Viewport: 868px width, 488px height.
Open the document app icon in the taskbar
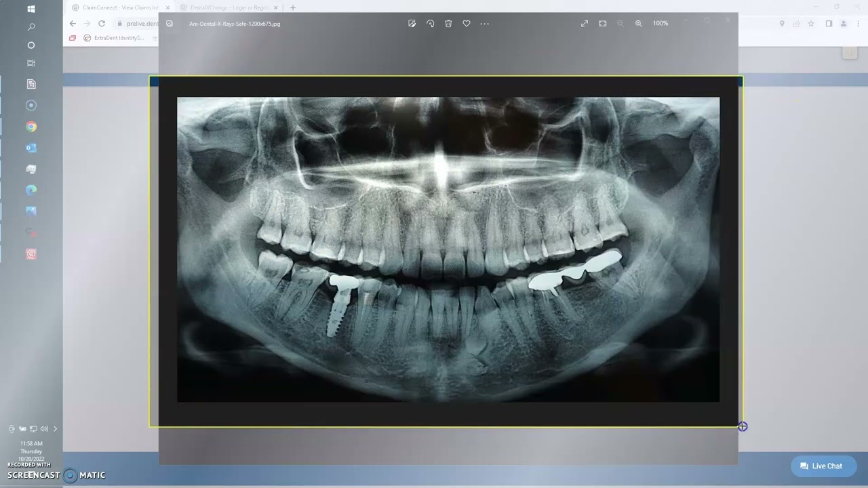pyautogui.click(x=31, y=84)
